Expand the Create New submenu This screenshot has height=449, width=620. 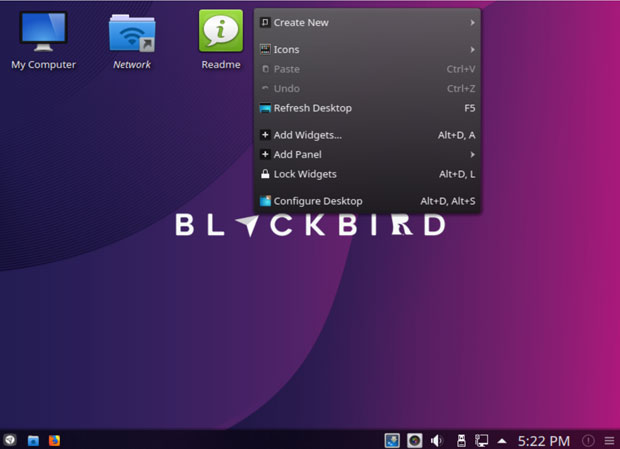point(367,23)
